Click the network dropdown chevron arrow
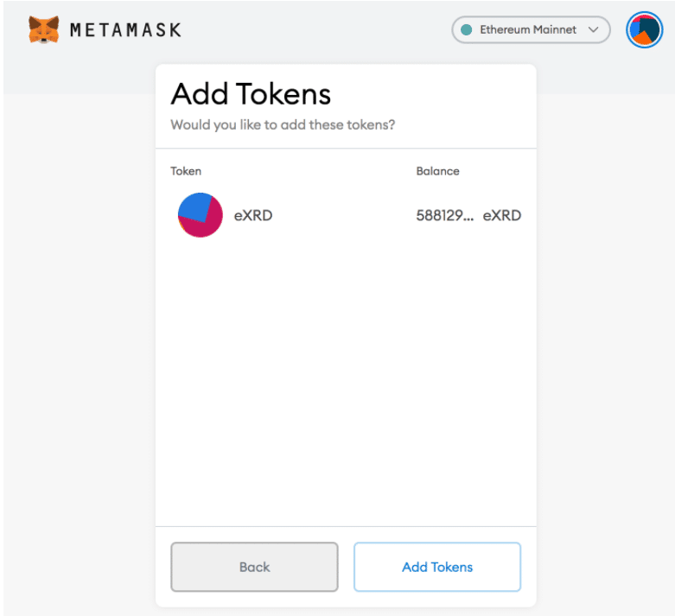Screen dimensions: 675x616 pyautogui.click(x=593, y=29)
